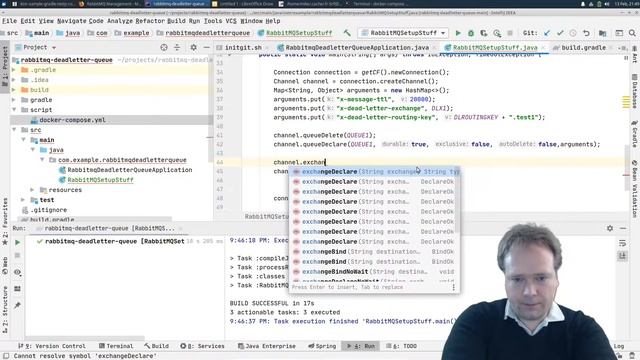Image resolution: width=640 pixels, height=360 pixels.
Task: Open the File menu
Action: pos(10,21)
